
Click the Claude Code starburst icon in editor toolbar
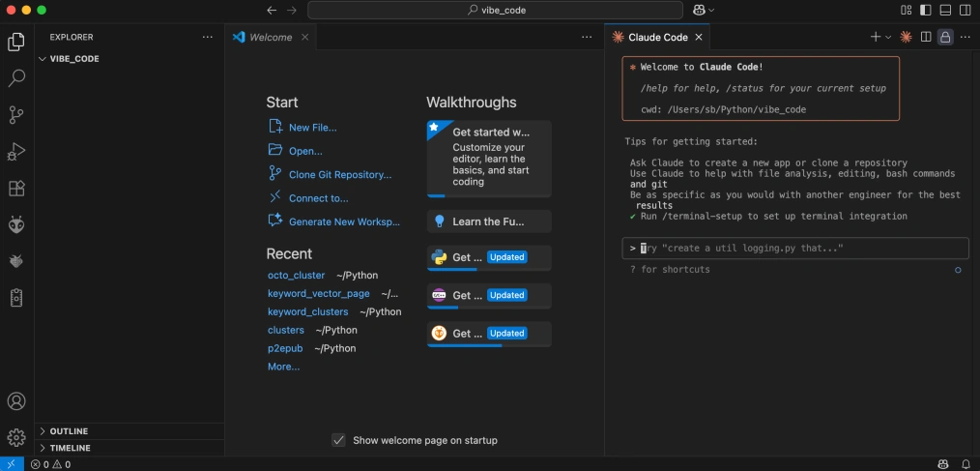click(906, 37)
